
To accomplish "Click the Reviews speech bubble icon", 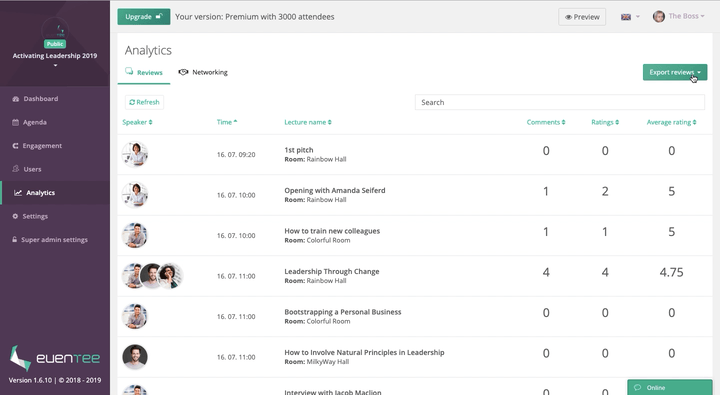I will pos(129,72).
